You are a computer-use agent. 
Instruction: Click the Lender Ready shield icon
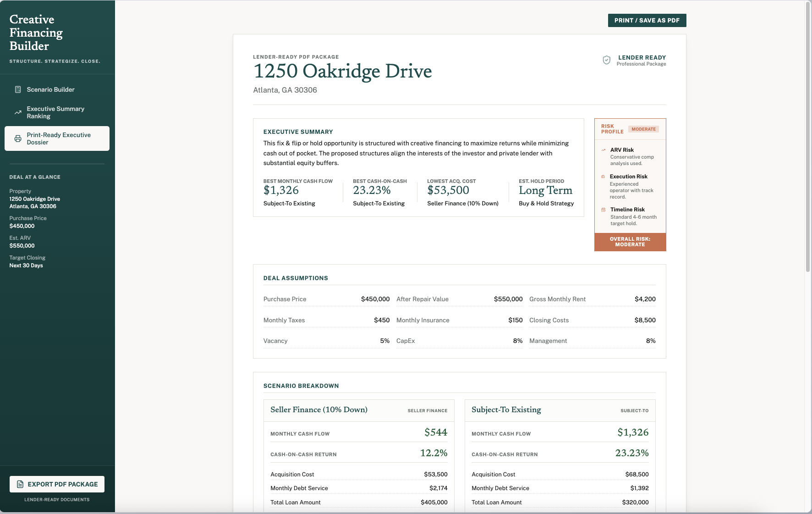point(607,60)
